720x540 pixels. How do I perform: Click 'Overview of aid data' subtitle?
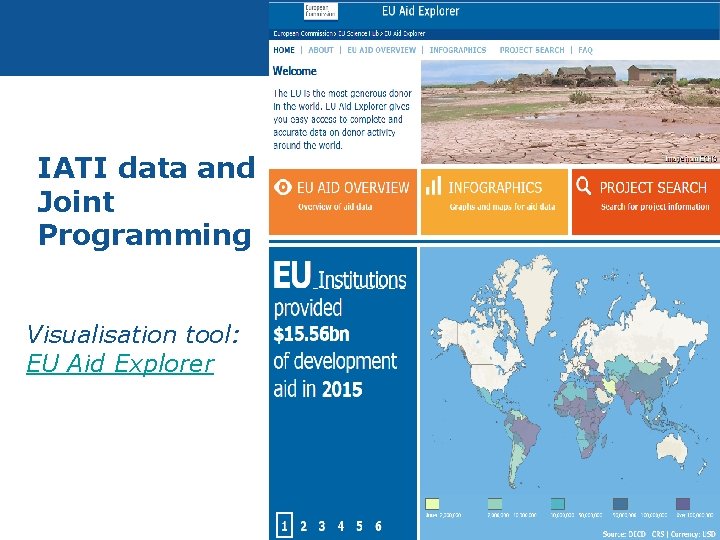[335, 207]
